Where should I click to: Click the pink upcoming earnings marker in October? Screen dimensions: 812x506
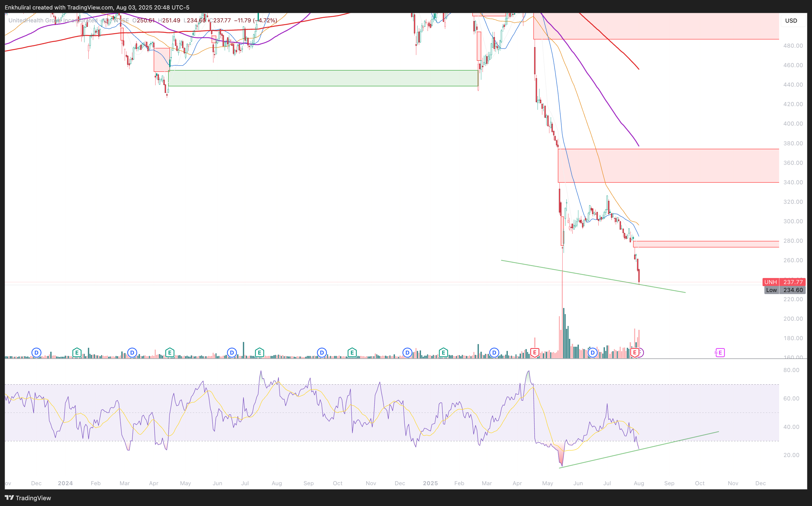[720, 353]
